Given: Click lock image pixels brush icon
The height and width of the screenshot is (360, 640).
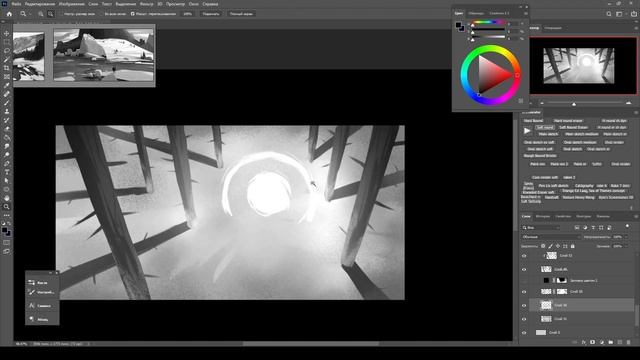Looking at the screenshot, I should coord(550,246).
